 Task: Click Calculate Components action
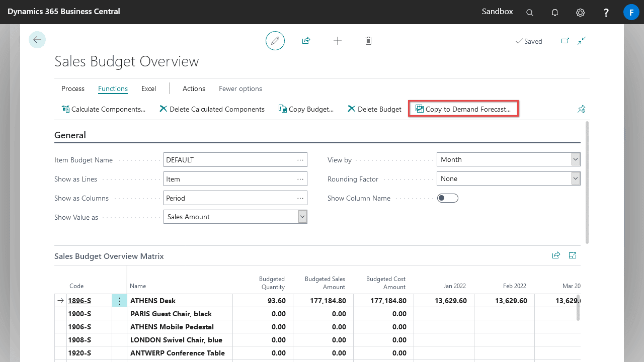103,109
